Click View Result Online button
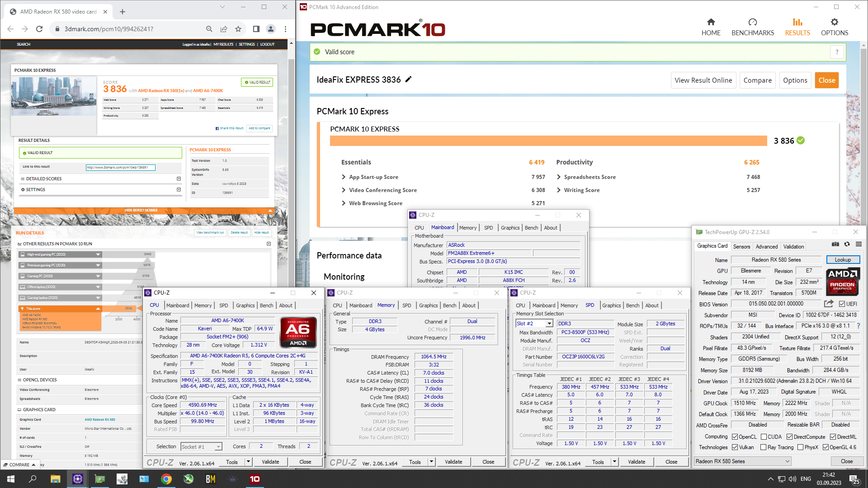Viewport: 868px width, 488px height. pyautogui.click(x=703, y=80)
